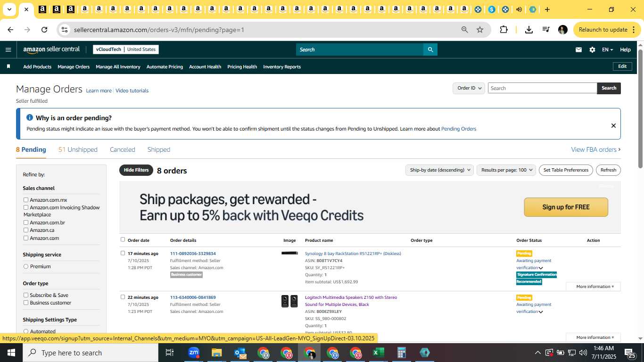Open Results per page dropdown
644x362 pixels.
pyautogui.click(x=506, y=170)
